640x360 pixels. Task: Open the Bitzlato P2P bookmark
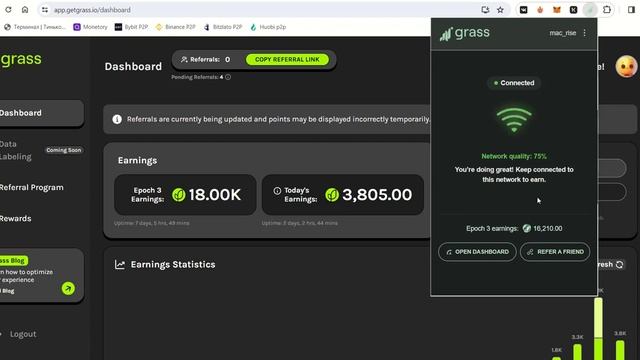(223, 27)
